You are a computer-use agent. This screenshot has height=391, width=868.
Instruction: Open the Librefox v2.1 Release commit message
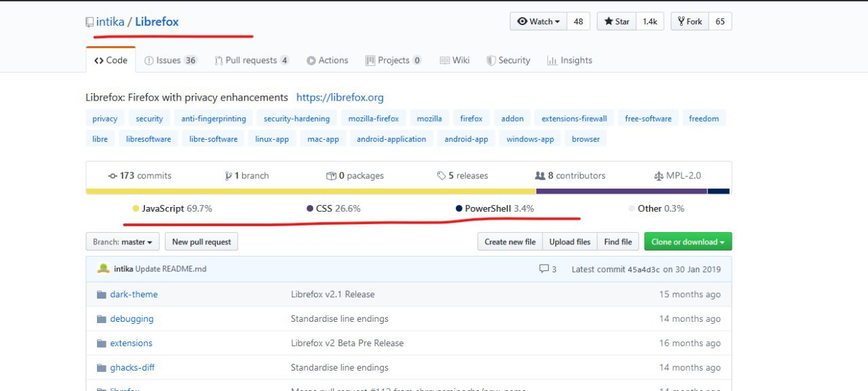pos(333,295)
